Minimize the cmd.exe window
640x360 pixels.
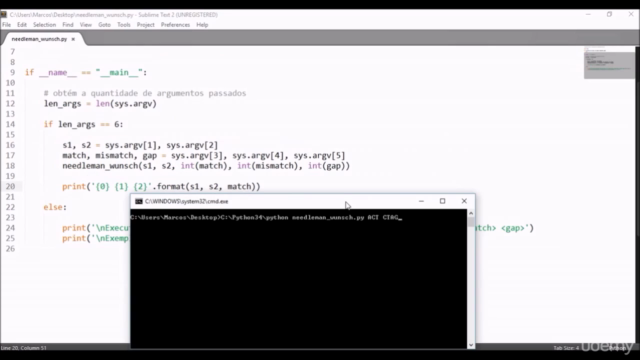tap(421, 201)
